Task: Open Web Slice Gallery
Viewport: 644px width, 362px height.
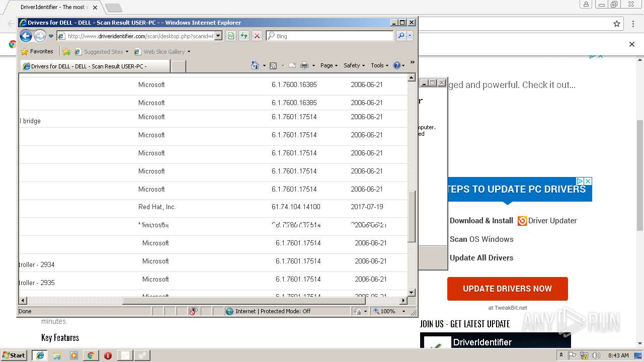Action: click(162, 51)
